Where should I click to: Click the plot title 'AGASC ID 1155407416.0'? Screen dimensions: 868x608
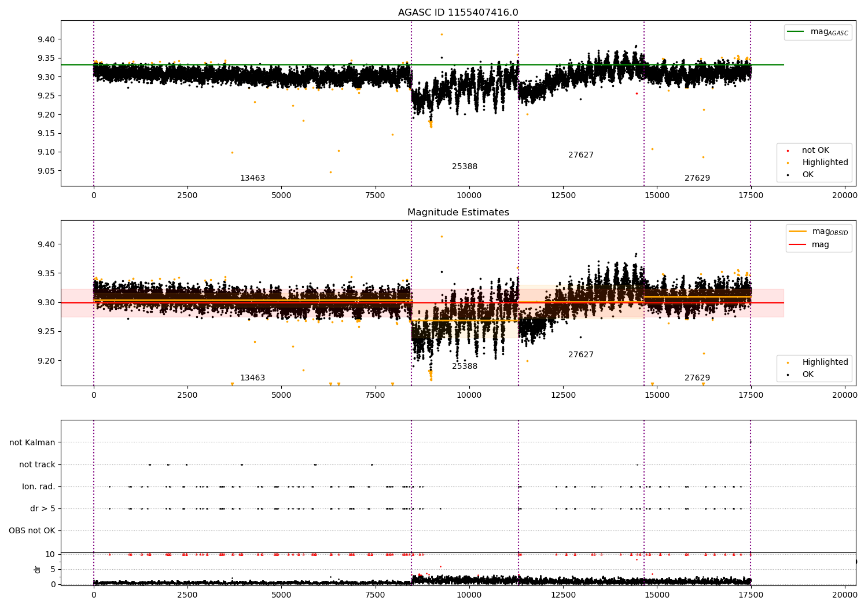[458, 13]
